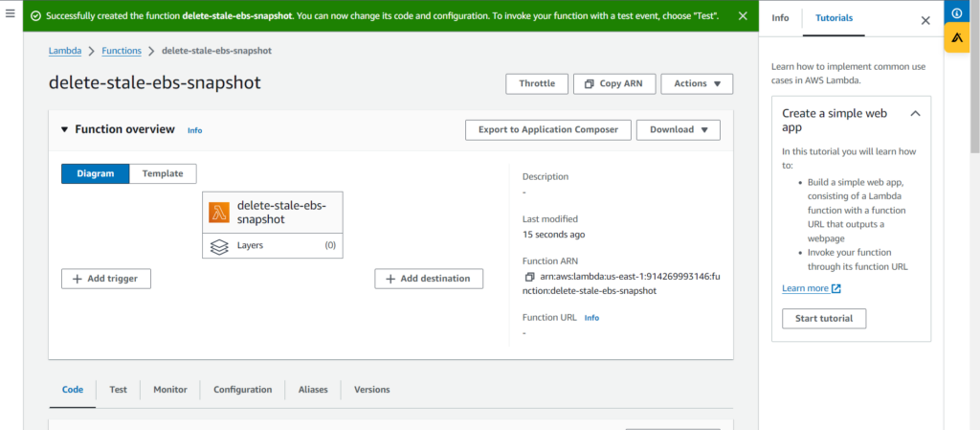The height and width of the screenshot is (430, 980).
Task: Close the Tutorials side panel
Action: click(924, 19)
